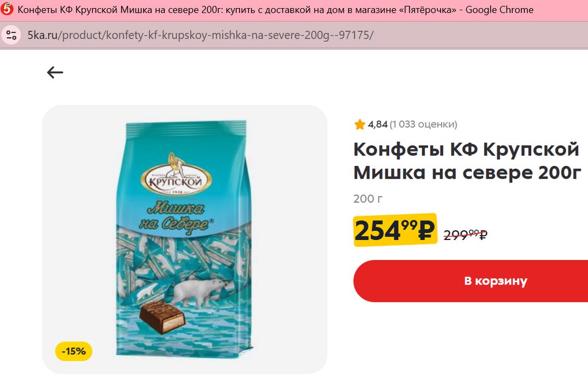Click the Google Chrome window title text
Screen dimensions: 588x380
pos(500,10)
